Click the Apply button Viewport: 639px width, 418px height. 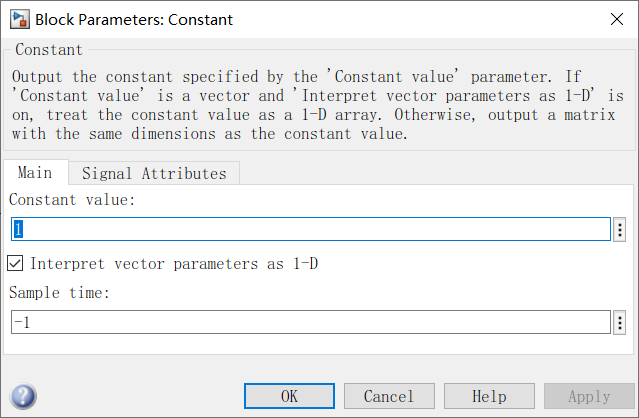589,396
